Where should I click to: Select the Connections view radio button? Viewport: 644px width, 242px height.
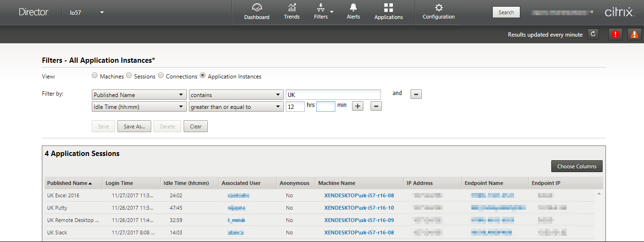tap(161, 76)
